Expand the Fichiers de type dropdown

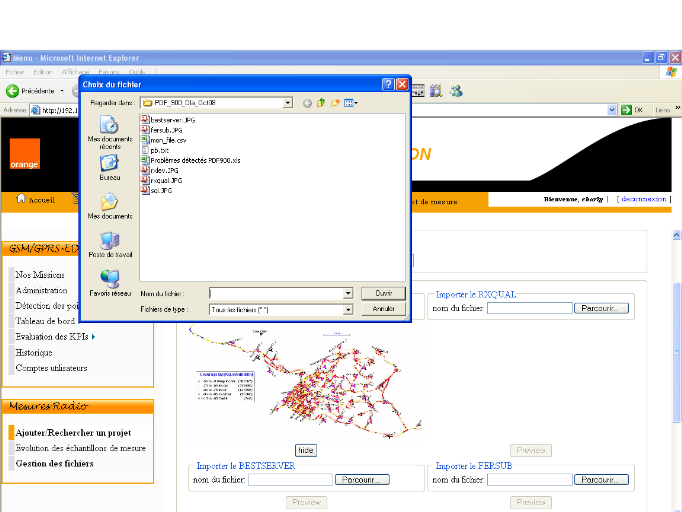tap(348, 310)
